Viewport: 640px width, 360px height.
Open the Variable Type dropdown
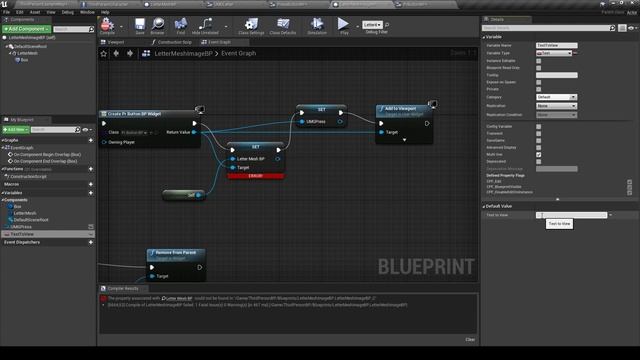point(554,53)
